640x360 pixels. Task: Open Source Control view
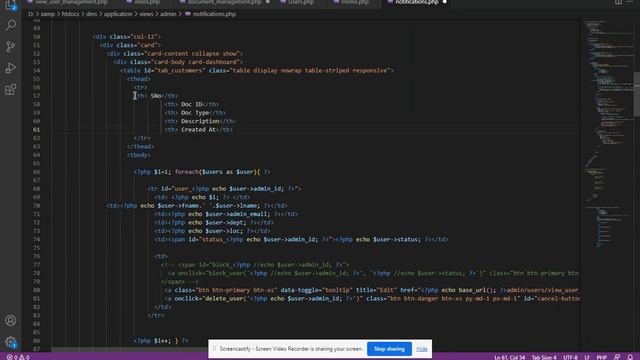click(11, 47)
